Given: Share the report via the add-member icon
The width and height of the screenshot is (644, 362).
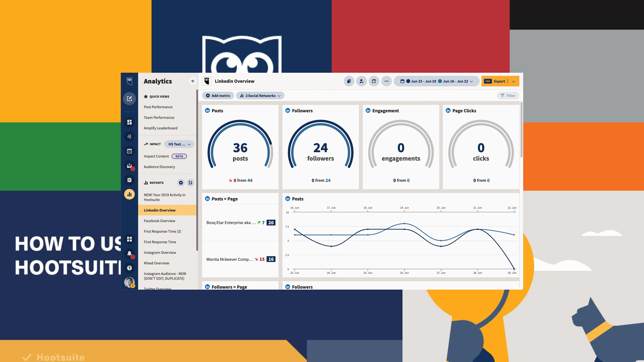Looking at the screenshot, I should point(361,81).
